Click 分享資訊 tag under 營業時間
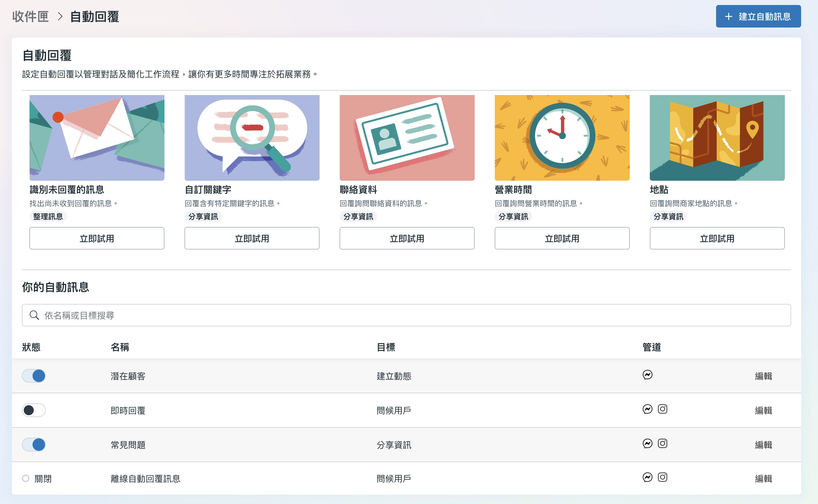This screenshot has width=818, height=504. pyautogui.click(x=513, y=217)
